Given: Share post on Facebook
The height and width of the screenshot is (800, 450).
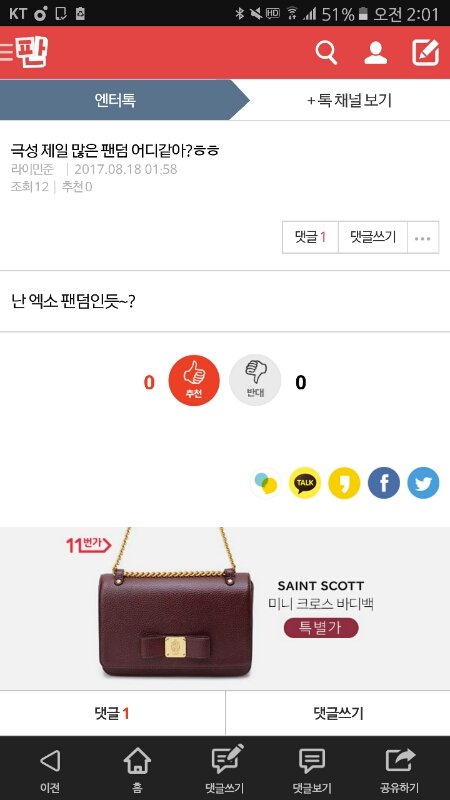Looking at the screenshot, I should tap(384, 483).
